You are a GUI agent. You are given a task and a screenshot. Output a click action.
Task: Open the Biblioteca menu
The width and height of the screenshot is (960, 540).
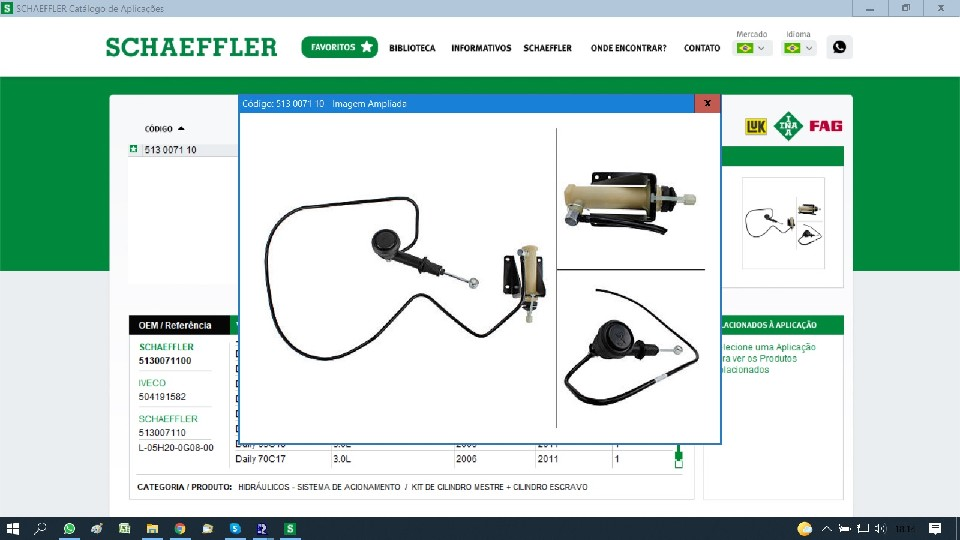point(412,48)
